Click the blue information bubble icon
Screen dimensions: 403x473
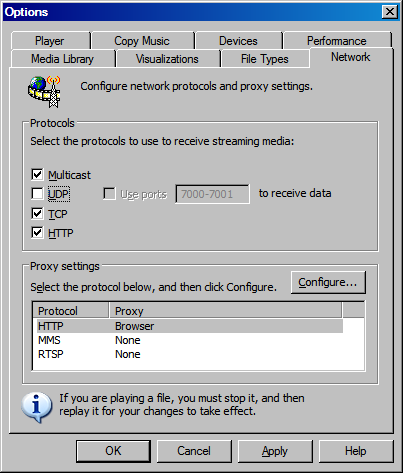click(37, 407)
